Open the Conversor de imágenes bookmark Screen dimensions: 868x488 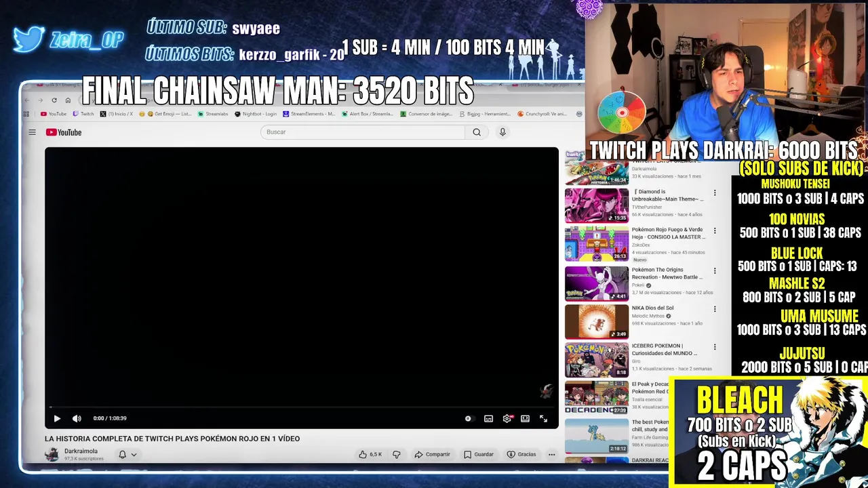coord(427,114)
